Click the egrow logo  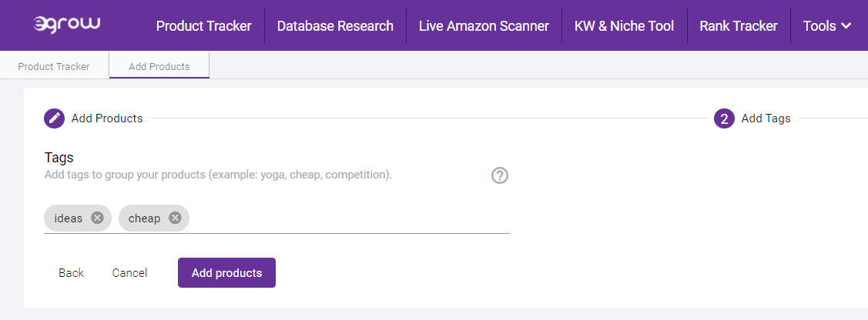(x=66, y=25)
